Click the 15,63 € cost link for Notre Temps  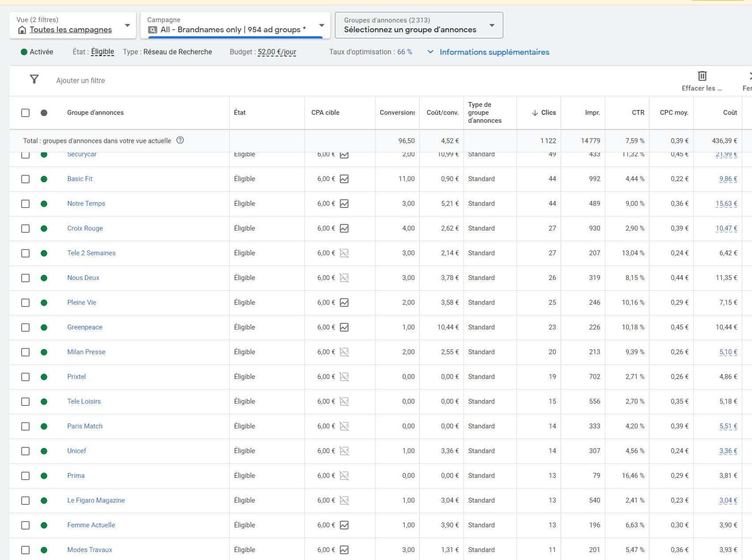point(726,204)
